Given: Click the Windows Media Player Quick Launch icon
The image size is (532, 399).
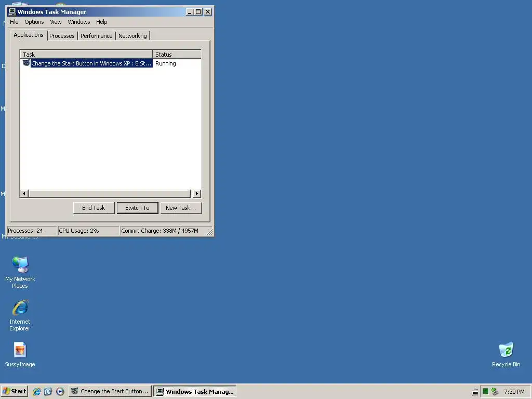Looking at the screenshot, I should click(60, 392).
